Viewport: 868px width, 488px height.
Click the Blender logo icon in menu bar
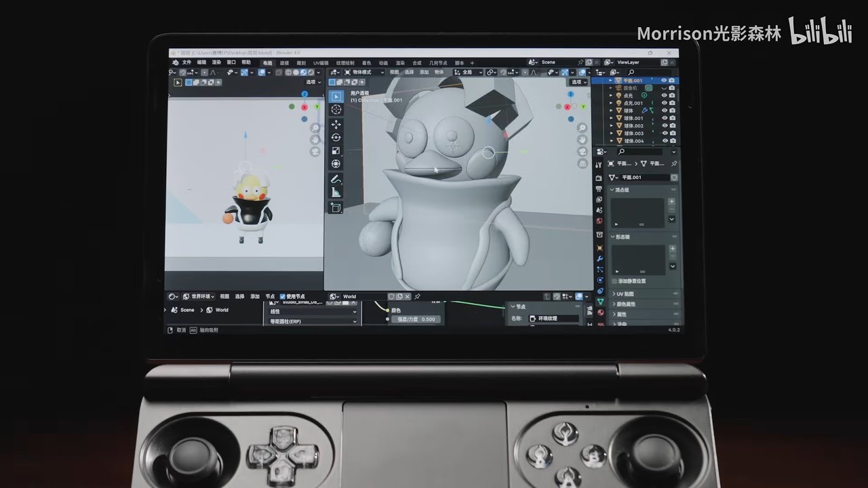point(176,62)
